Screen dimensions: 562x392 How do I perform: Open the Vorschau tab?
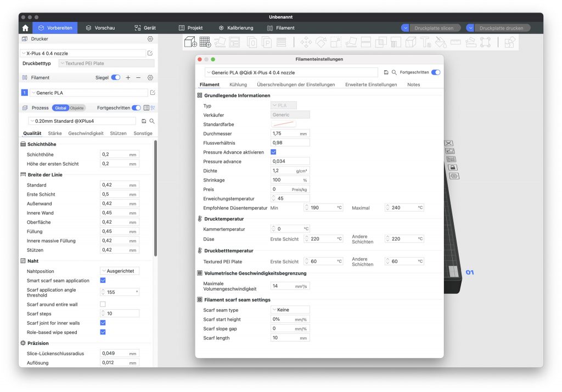point(100,28)
